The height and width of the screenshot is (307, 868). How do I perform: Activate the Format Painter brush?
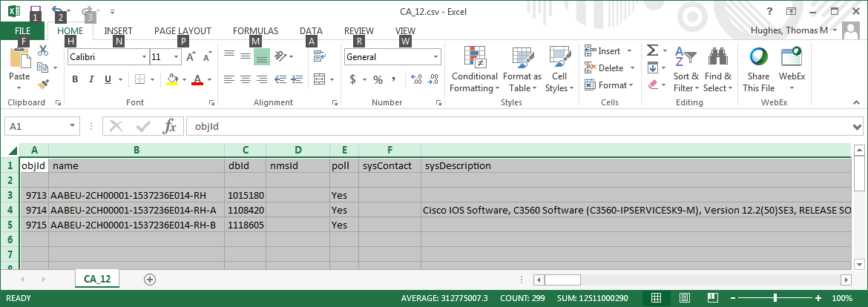click(43, 84)
